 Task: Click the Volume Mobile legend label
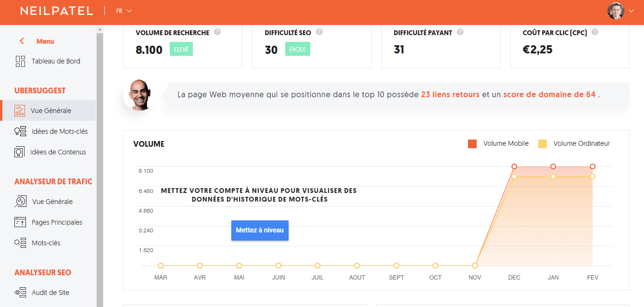[506, 143]
